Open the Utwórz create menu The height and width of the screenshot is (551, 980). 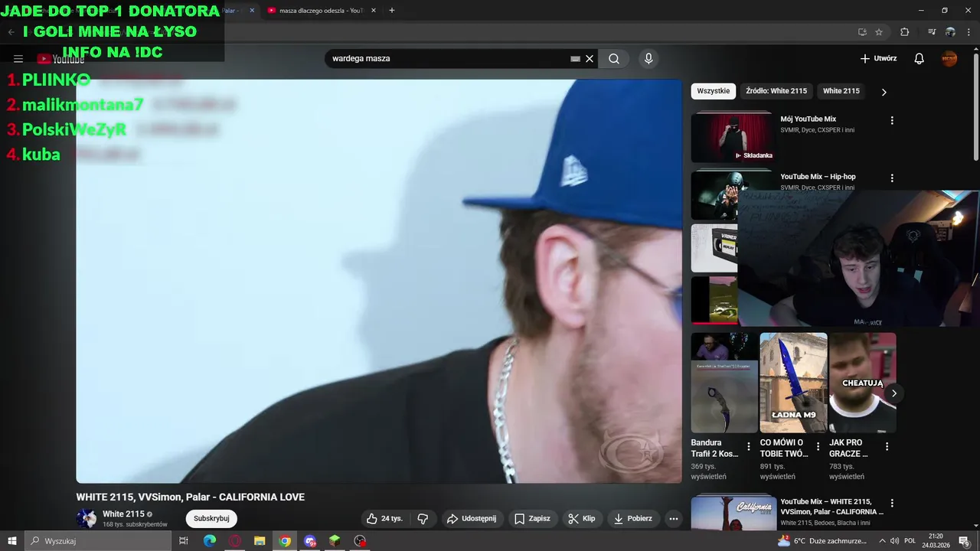[x=878, y=59]
